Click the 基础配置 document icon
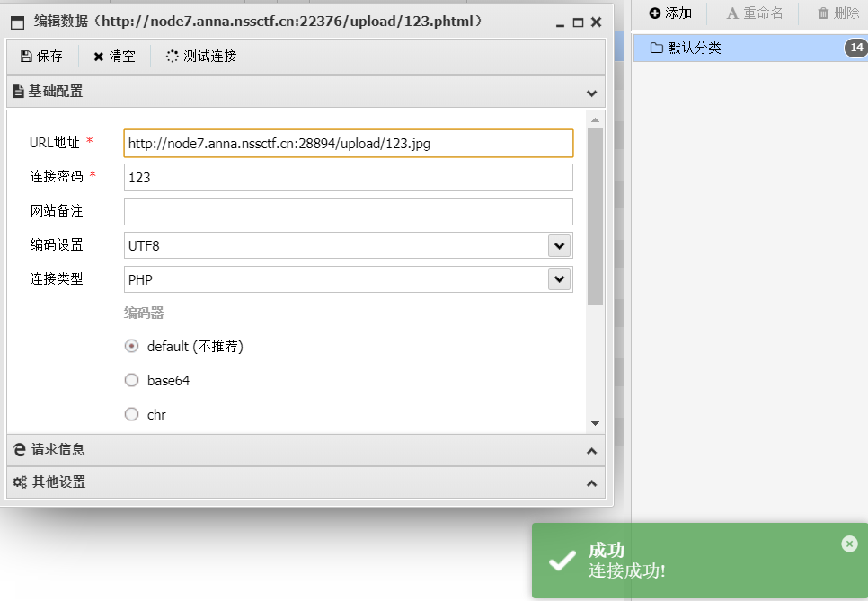 pos(18,92)
